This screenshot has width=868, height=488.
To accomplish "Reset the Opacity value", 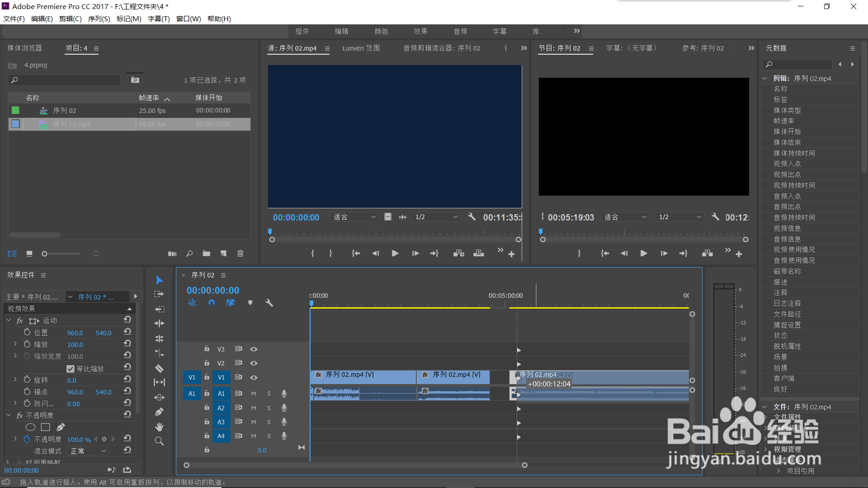I will [127, 438].
